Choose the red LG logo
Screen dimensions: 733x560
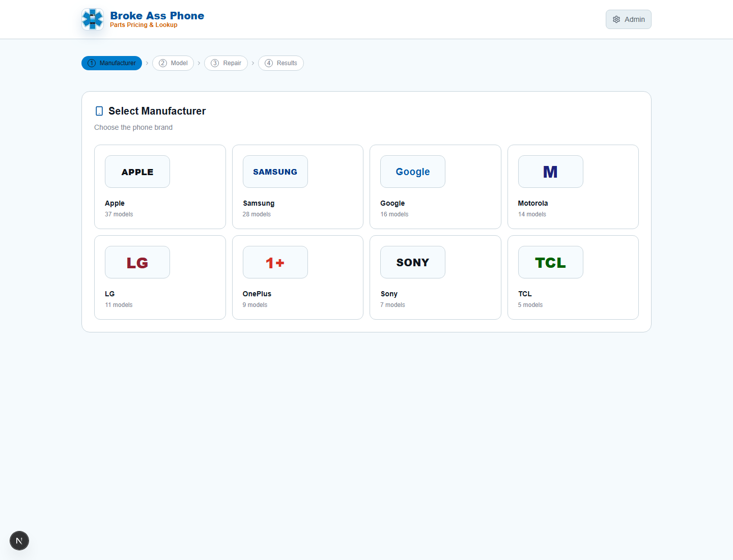137,262
